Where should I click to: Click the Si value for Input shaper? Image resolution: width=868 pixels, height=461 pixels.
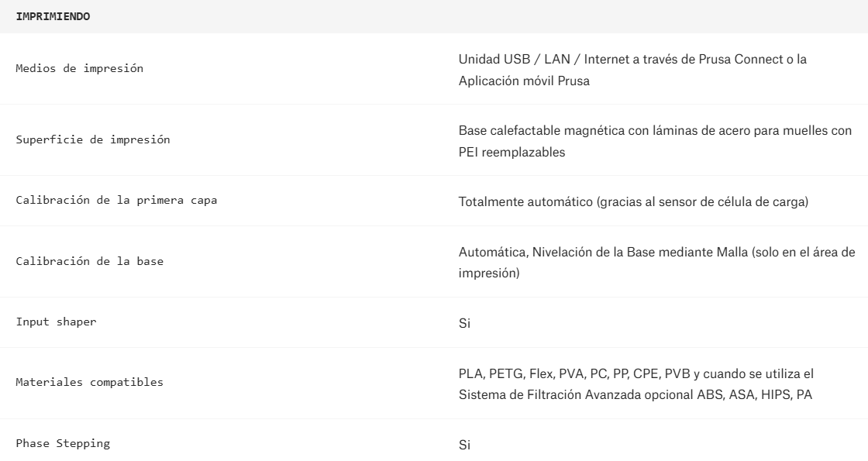tap(464, 323)
